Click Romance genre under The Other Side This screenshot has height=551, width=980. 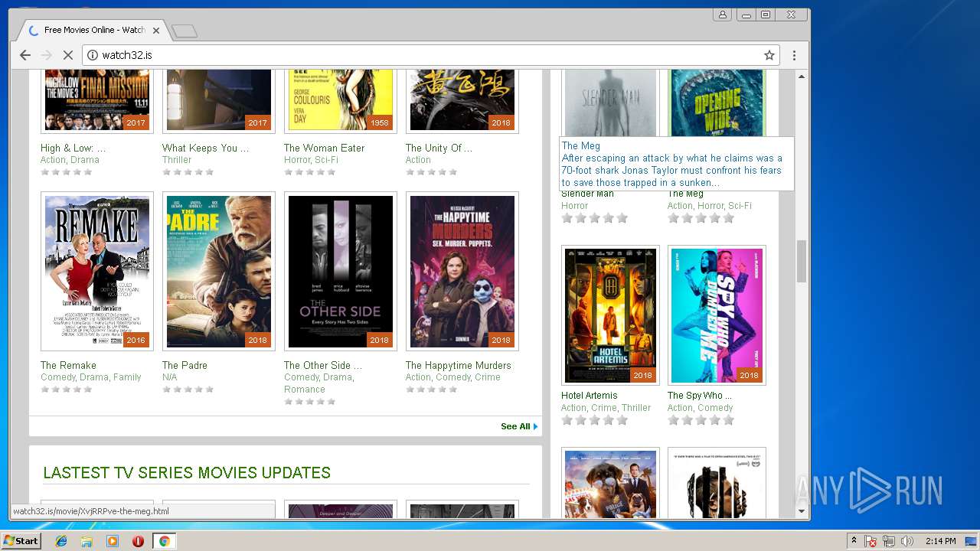point(305,390)
